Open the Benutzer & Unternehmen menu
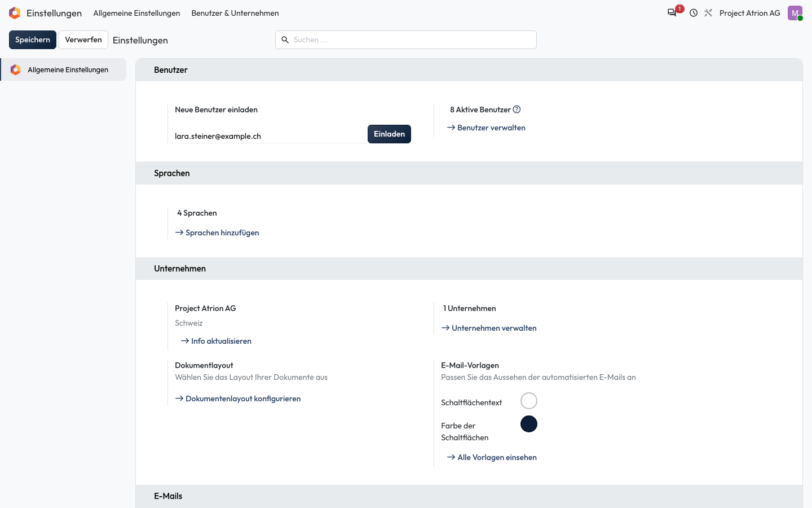 (235, 13)
